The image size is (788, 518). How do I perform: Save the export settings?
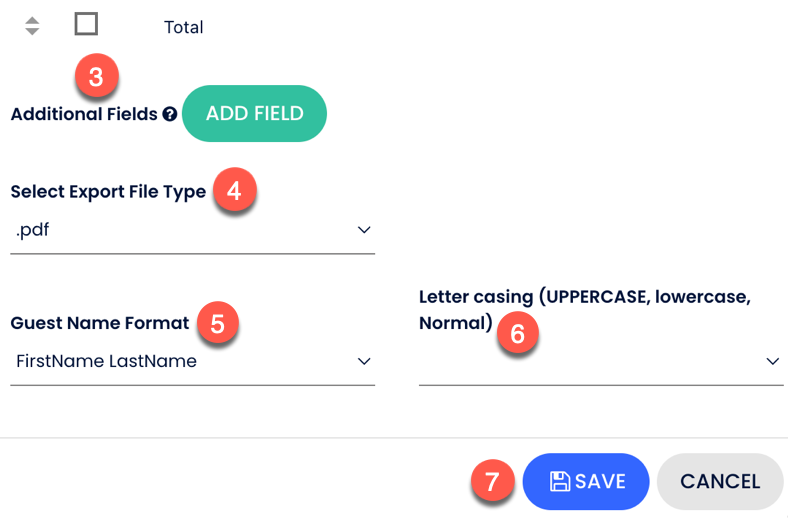(x=586, y=481)
